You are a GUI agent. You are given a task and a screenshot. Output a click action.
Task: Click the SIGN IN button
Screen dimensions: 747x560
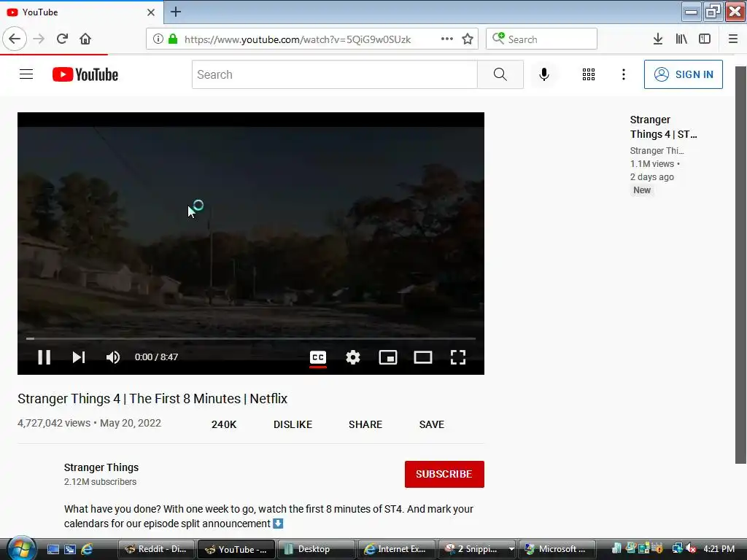pyautogui.click(x=683, y=74)
